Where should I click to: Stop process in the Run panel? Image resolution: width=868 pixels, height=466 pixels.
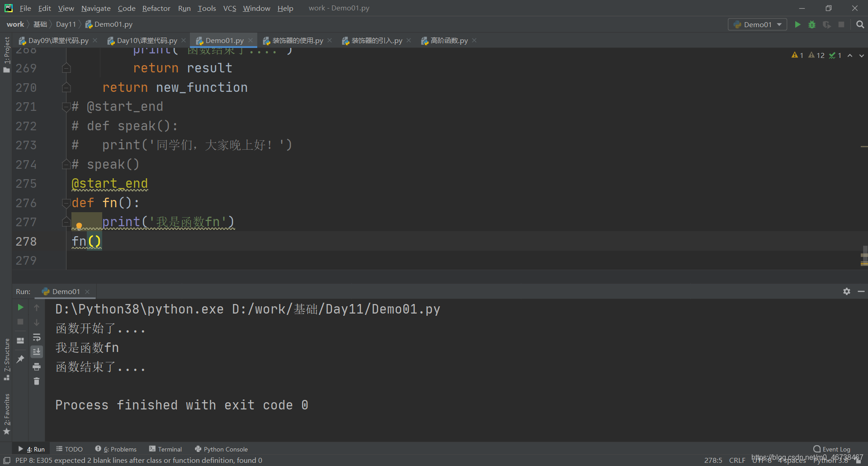pyautogui.click(x=20, y=322)
